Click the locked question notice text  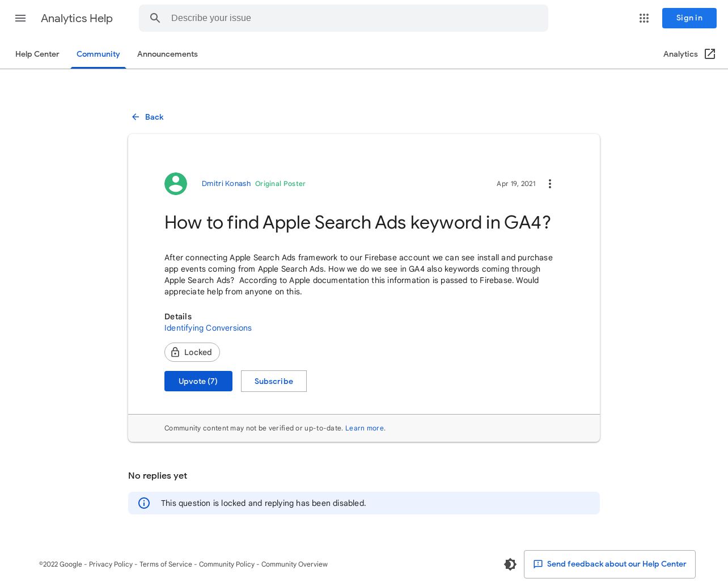point(264,503)
